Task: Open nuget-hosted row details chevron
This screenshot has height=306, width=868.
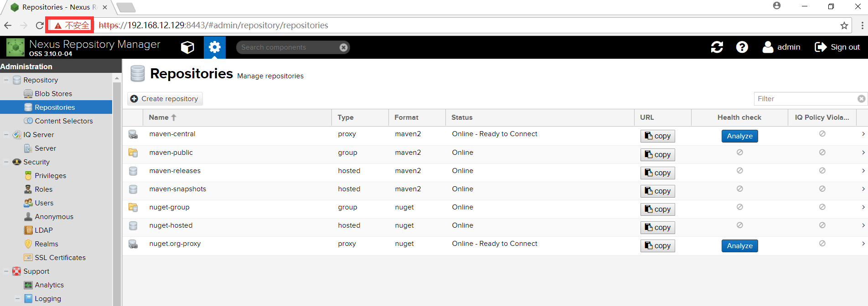Action: click(x=863, y=225)
